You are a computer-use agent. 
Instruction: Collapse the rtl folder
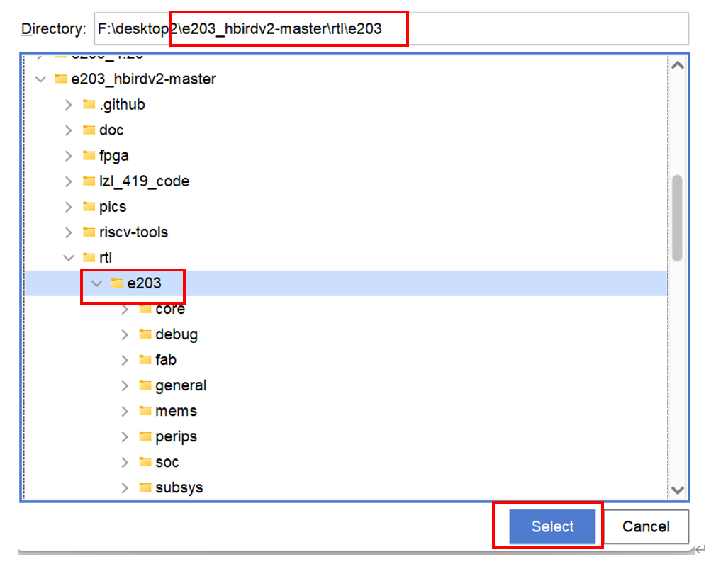click(x=69, y=258)
